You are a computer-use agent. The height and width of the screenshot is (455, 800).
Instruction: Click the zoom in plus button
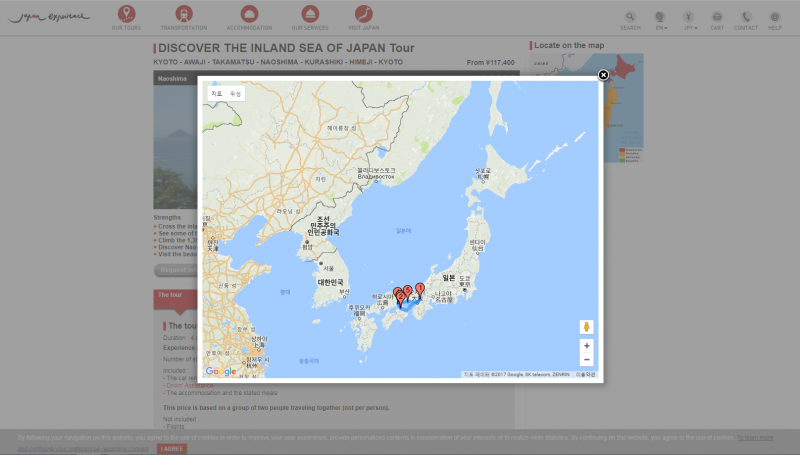pos(586,345)
